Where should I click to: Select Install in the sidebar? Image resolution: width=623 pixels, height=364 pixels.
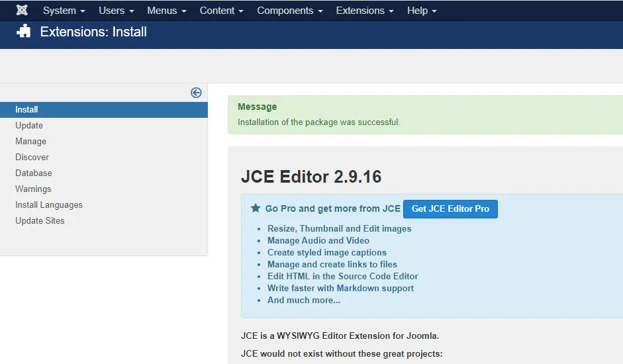[x=27, y=110]
